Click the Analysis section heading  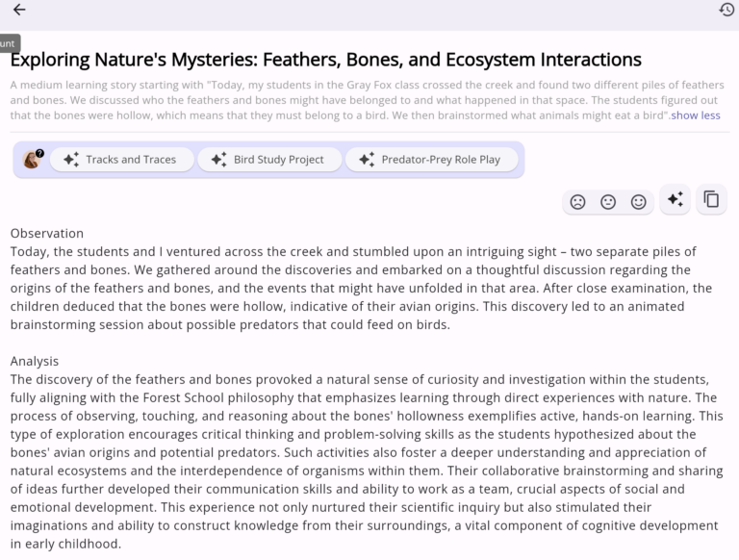click(35, 361)
